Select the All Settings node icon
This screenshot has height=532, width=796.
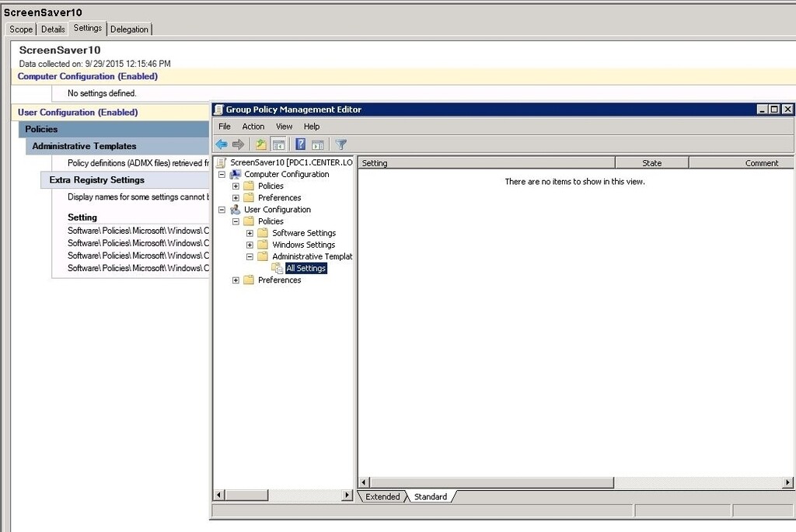(x=277, y=268)
